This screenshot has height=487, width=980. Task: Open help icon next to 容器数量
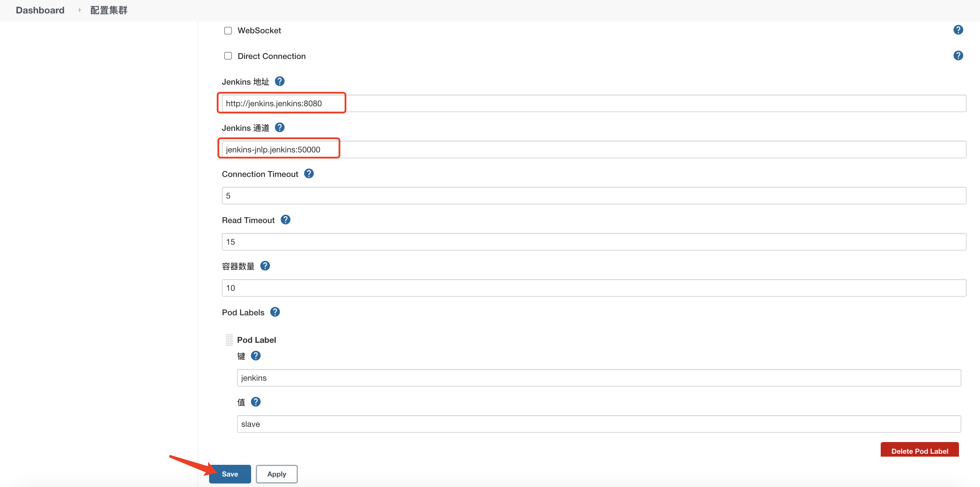(x=265, y=266)
